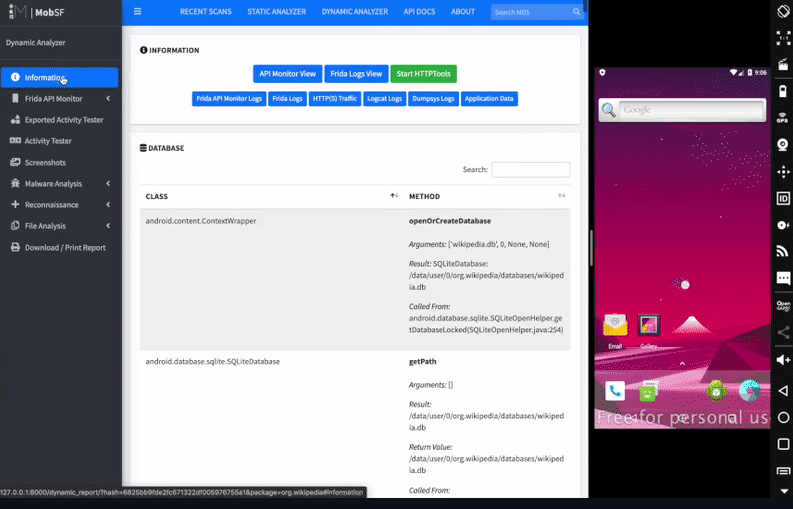Click the MobSF logo
Viewport: 793px width, 509px height.
pyautogui.click(x=36, y=12)
